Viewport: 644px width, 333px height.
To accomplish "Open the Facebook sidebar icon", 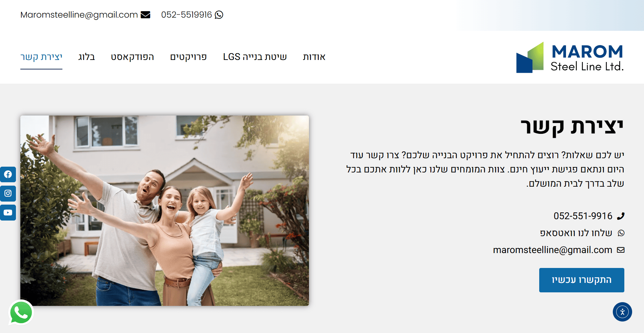I will (x=8, y=174).
